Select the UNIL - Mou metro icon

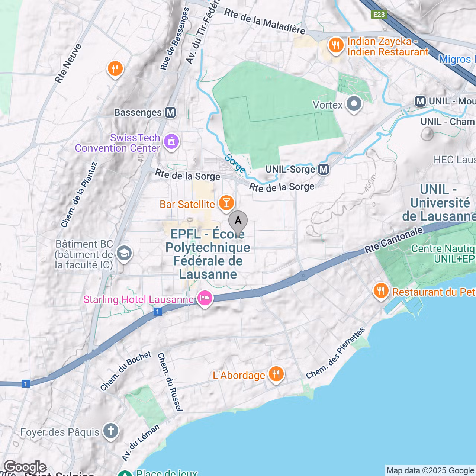click(x=420, y=101)
